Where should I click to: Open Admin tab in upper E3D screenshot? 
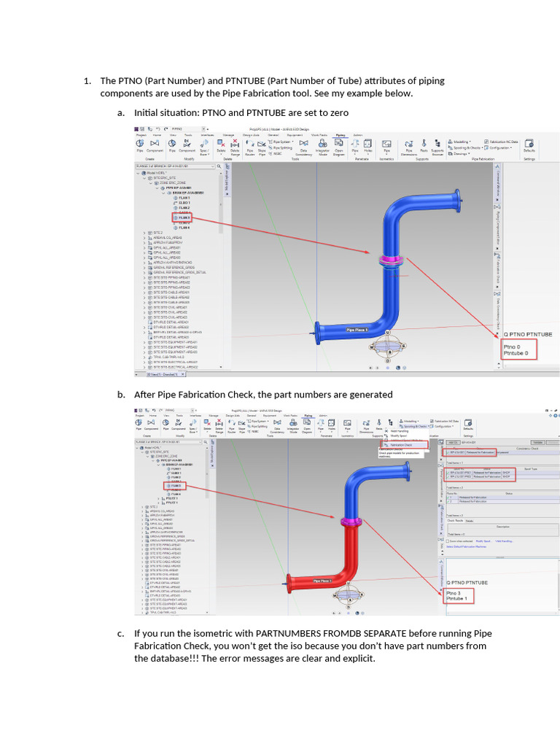click(358, 135)
